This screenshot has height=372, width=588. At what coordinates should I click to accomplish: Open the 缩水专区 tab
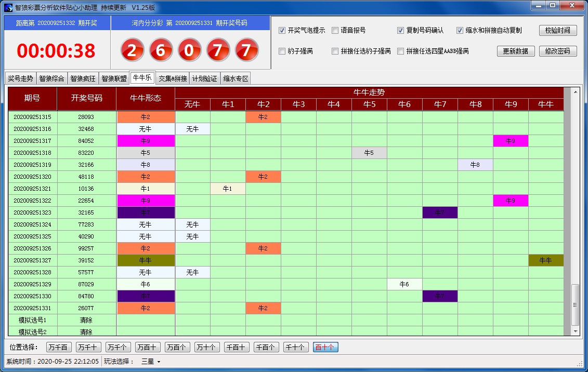click(x=236, y=79)
